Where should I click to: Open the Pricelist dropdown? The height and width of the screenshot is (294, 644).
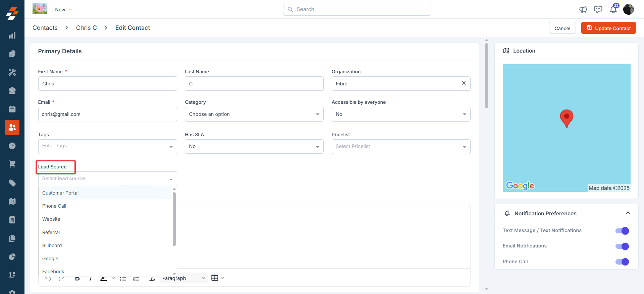401,147
